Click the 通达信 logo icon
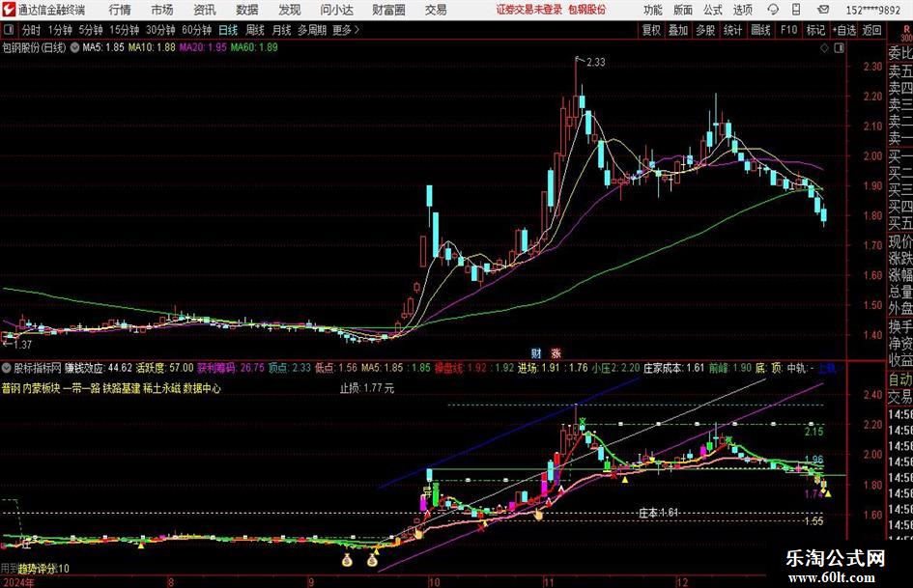 [8, 10]
